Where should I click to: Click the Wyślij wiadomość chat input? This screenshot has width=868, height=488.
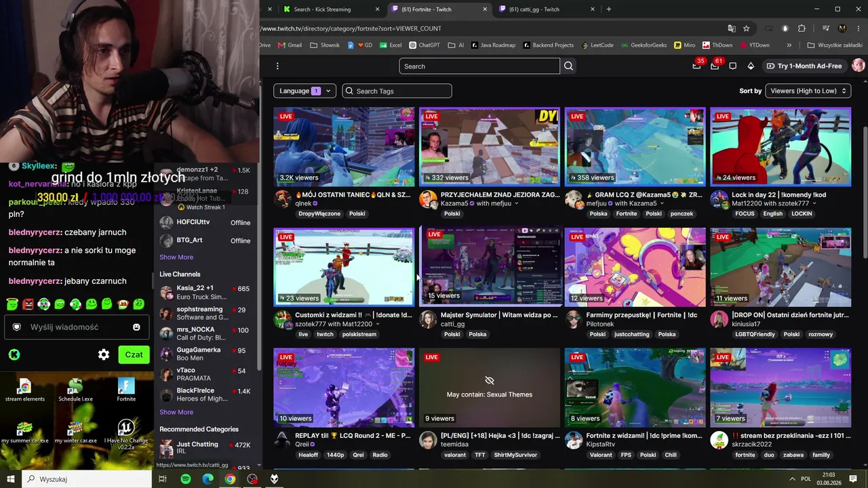click(x=76, y=327)
